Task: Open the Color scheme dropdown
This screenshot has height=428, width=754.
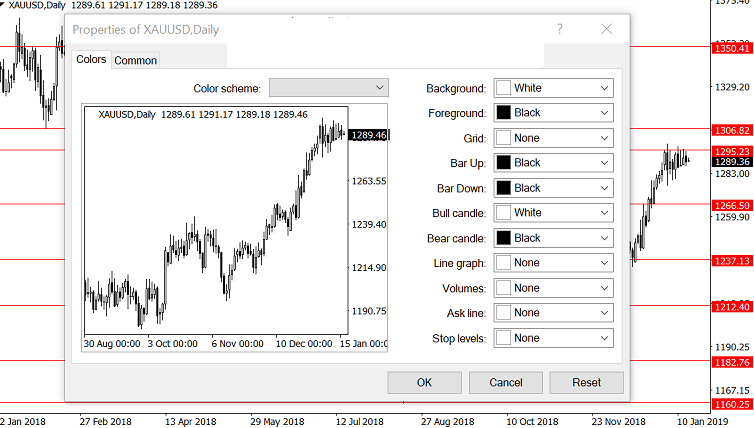Action: click(329, 88)
